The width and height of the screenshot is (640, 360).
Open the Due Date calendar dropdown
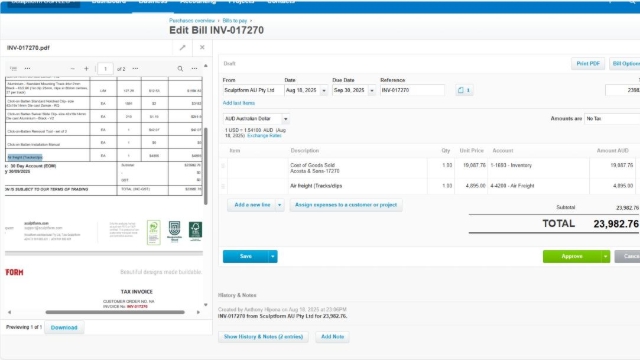click(x=372, y=90)
